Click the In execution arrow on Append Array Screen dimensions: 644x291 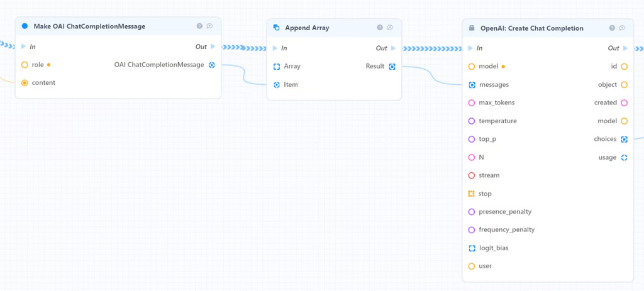pos(275,48)
